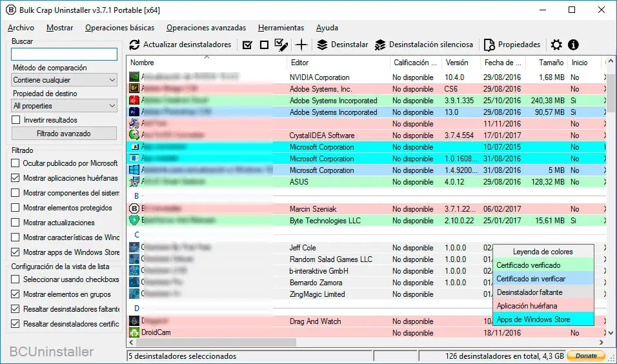
Task: Click the Desinstalar button label
Action: tap(349, 45)
